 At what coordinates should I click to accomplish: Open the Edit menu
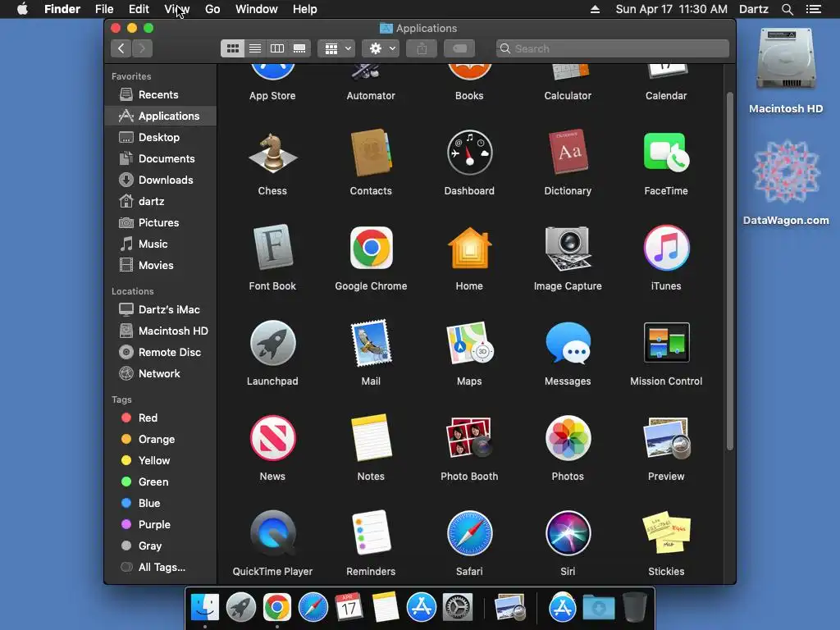pos(139,9)
